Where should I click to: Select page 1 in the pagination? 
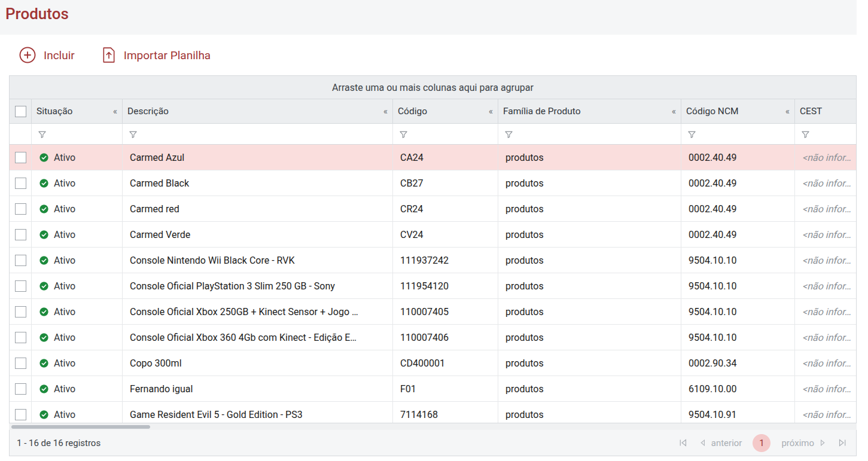click(x=762, y=443)
